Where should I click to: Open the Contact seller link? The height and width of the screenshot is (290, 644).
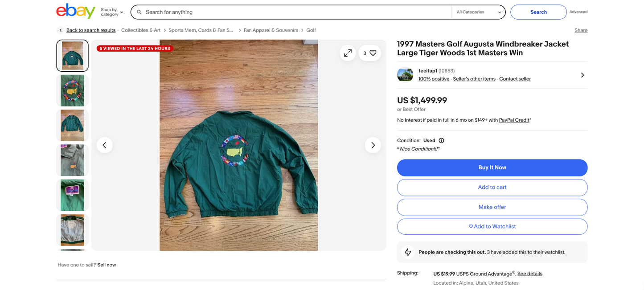point(515,79)
